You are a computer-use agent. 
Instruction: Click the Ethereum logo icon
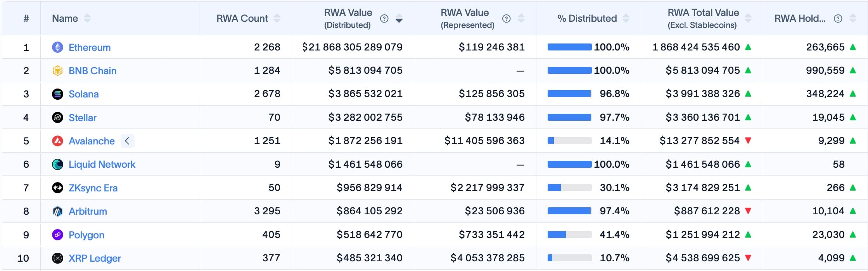57,47
